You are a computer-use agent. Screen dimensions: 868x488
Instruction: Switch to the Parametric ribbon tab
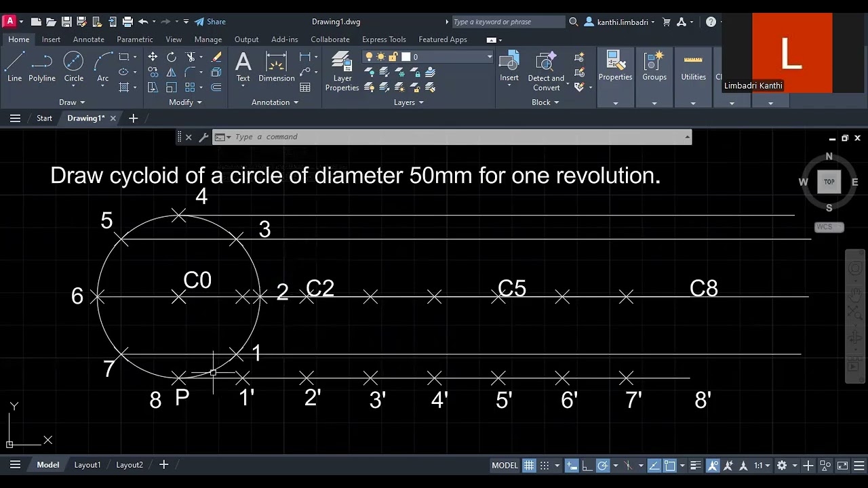pos(135,39)
